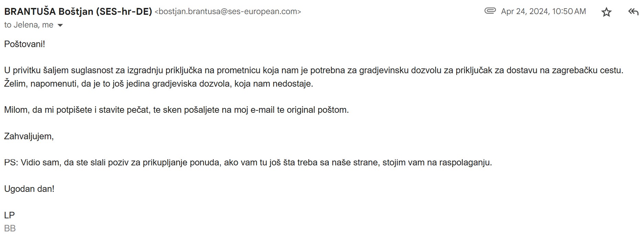Star this email from Boštjan
Viewport: 644px width, 240px height.
coord(606,12)
